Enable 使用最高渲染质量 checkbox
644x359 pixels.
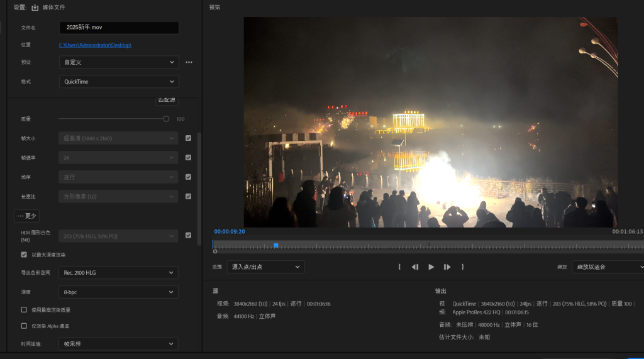coord(24,309)
